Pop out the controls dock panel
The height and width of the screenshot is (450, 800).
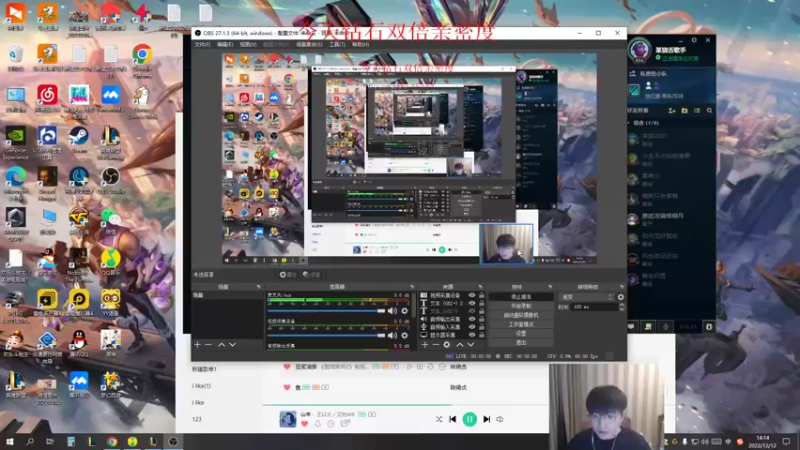point(550,287)
